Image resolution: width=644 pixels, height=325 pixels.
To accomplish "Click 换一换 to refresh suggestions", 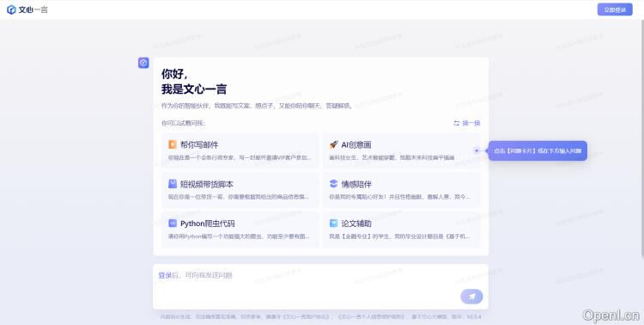I will (x=466, y=123).
